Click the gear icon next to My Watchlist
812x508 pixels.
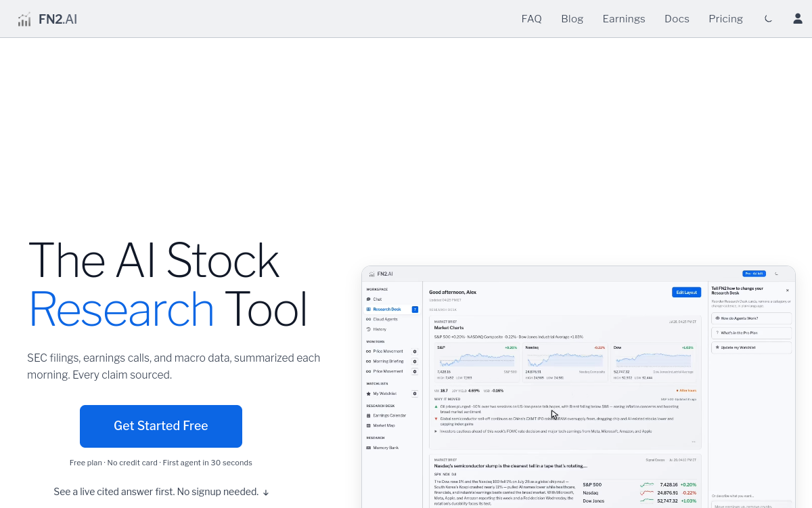coord(415,394)
